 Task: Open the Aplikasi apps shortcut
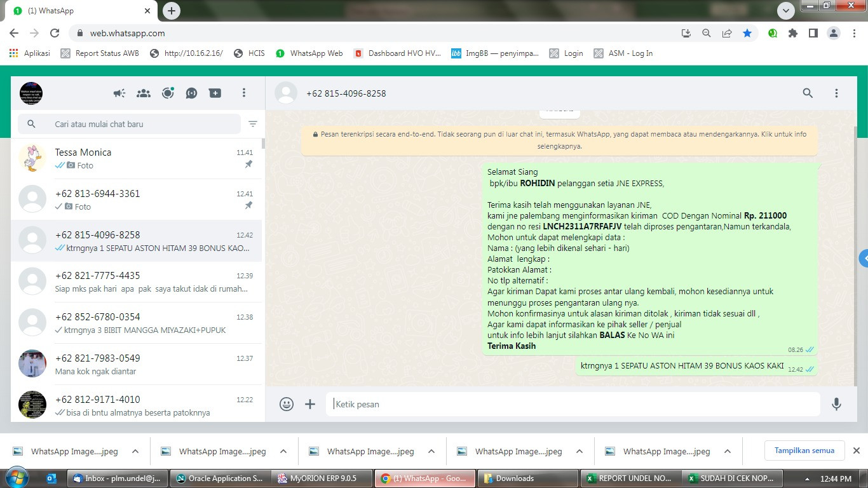pos(30,53)
